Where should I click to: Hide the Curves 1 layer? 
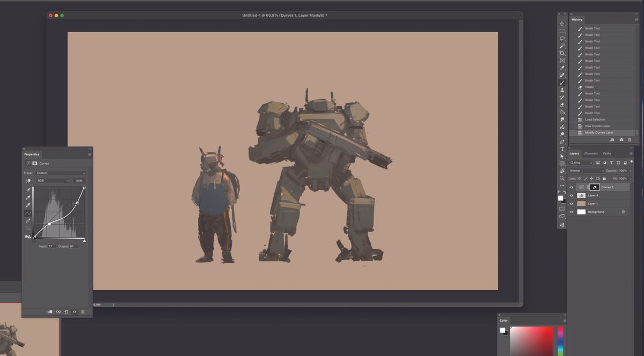coord(572,187)
